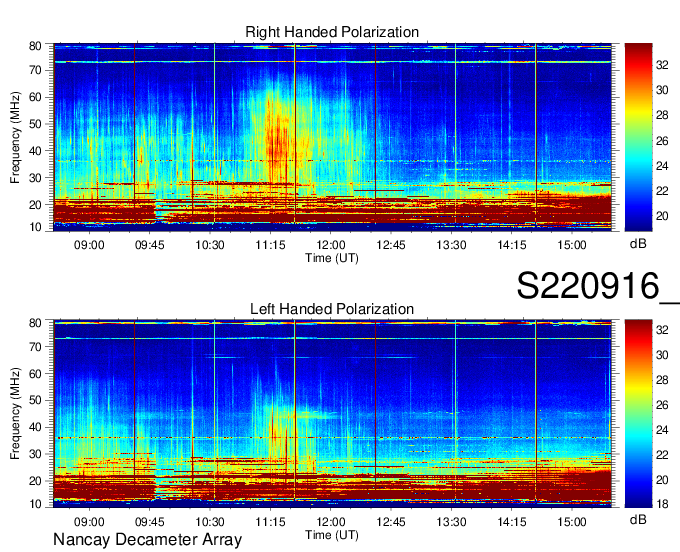Click 09:00 tick label on top plot
Screen dimensions: 680x552
(89, 245)
